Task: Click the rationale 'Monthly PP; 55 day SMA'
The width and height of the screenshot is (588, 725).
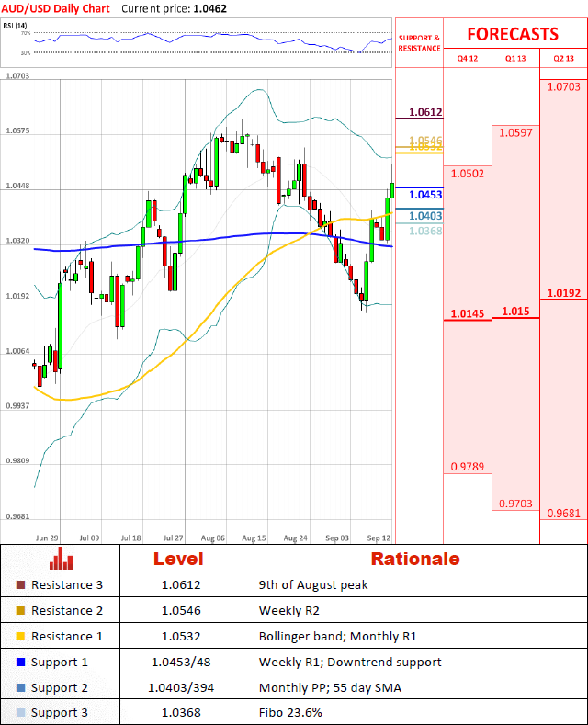Action: pos(330,688)
